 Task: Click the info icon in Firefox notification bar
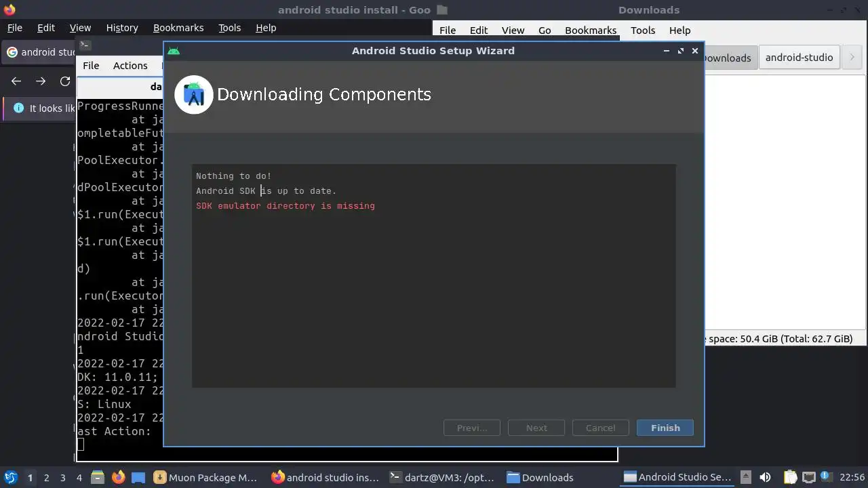point(18,108)
